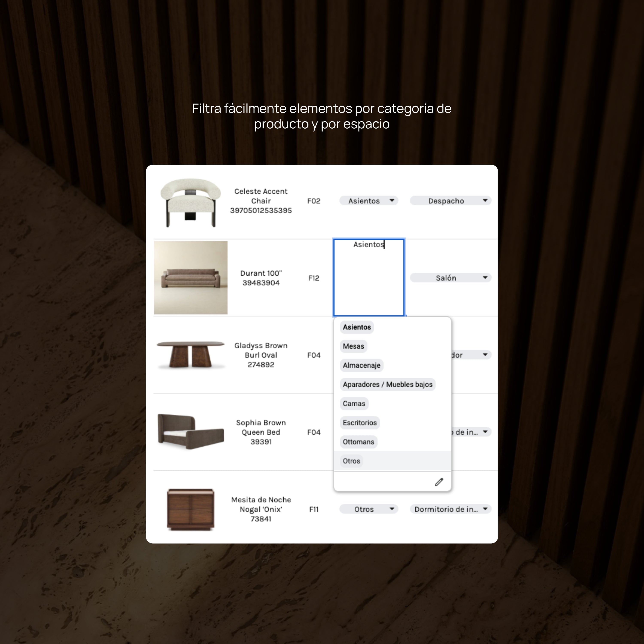Choose Aparadores / Muebles bajos option

[x=387, y=384]
